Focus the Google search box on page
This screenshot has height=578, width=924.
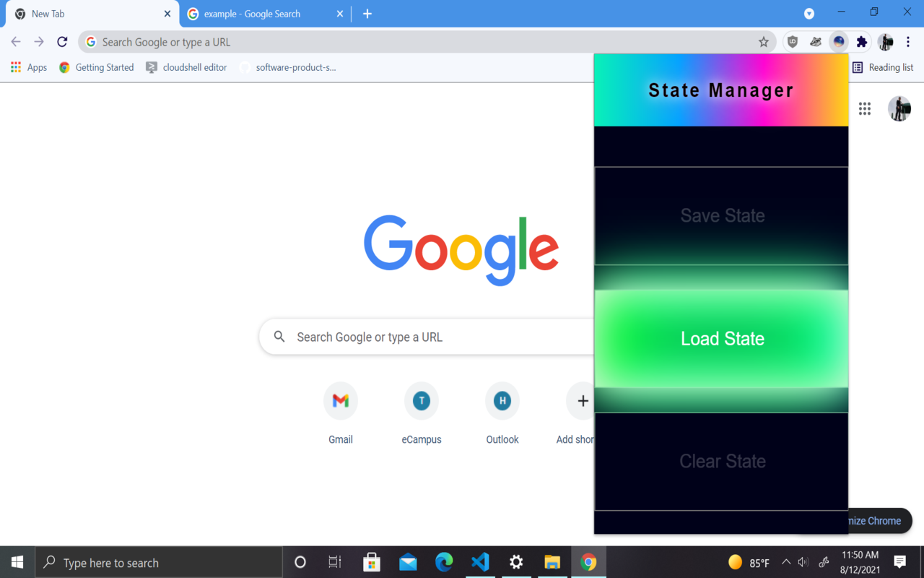[x=427, y=337]
